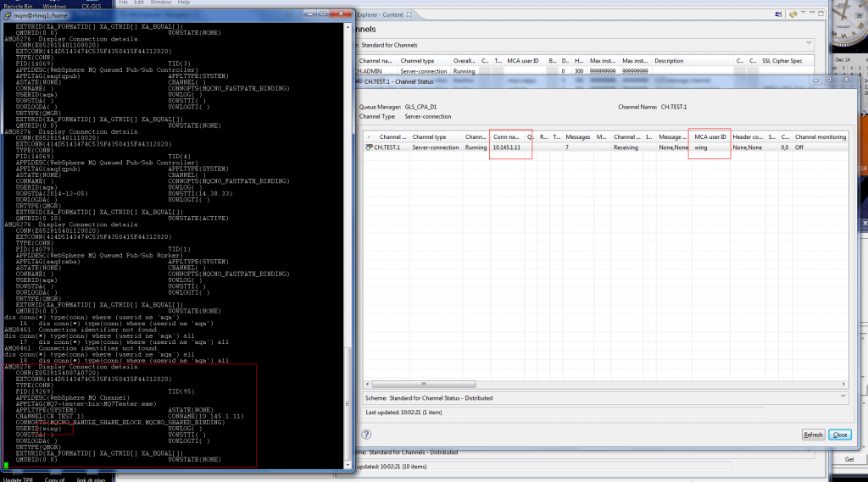Maximize the Explorer Content view panel
Viewport: 868px width, 482px height.
[x=821, y=14]
